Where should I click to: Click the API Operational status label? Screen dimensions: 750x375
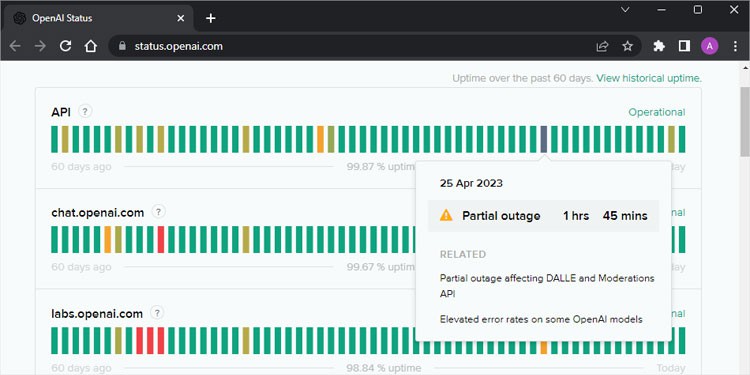pyautogui.click(x=656, y=112)
